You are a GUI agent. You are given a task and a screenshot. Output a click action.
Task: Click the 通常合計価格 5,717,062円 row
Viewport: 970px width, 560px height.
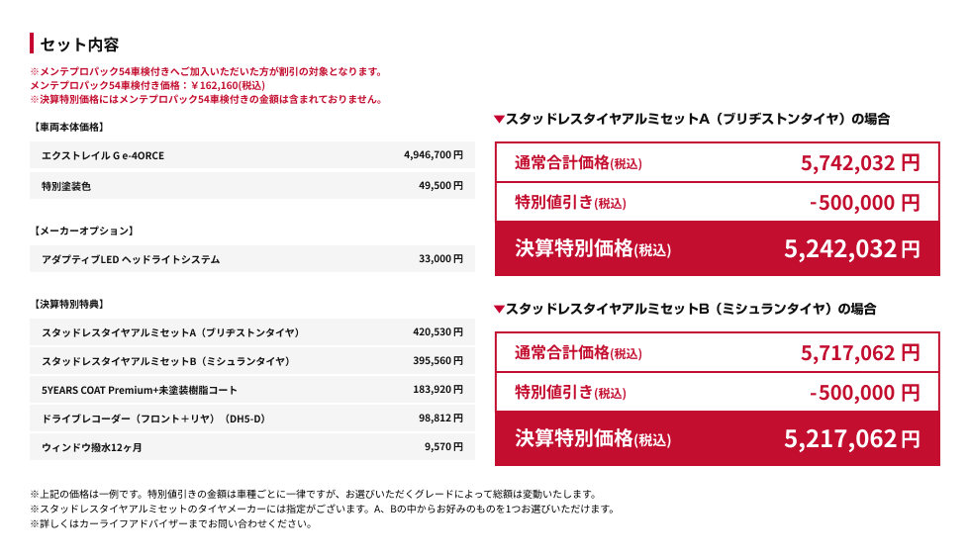(718, 352)
